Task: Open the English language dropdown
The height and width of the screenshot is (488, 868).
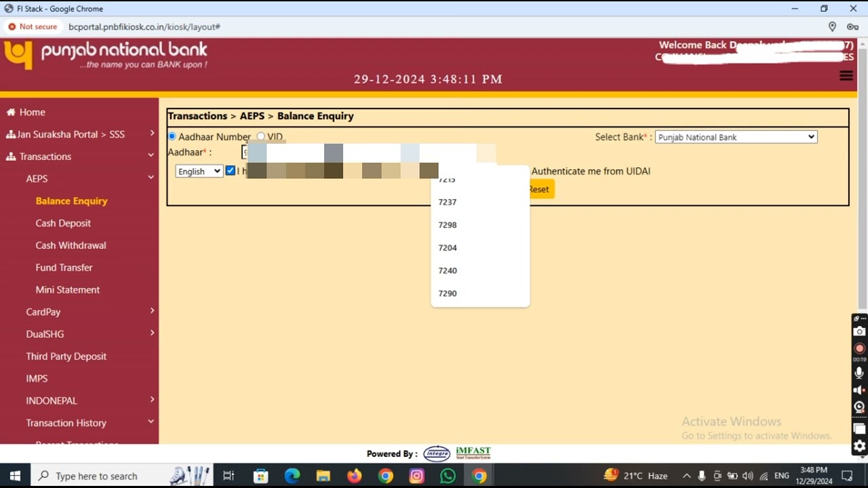Action: point(199,171)
